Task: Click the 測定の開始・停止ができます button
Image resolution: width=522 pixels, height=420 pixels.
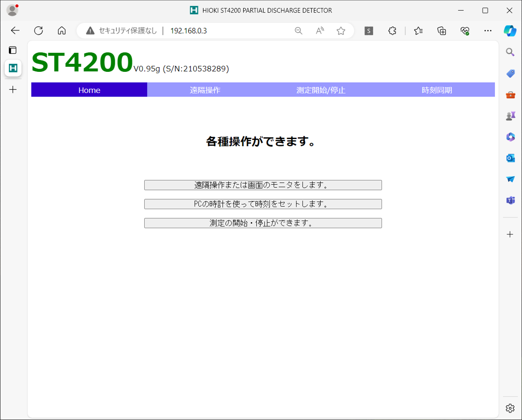Action: [x=263, y=223]
